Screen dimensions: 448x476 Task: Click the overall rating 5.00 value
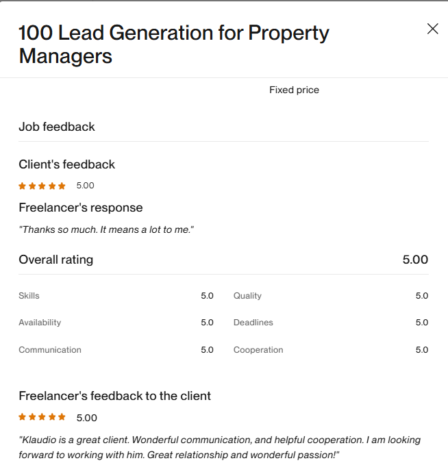pyautogui.click(x=415, y=260)
